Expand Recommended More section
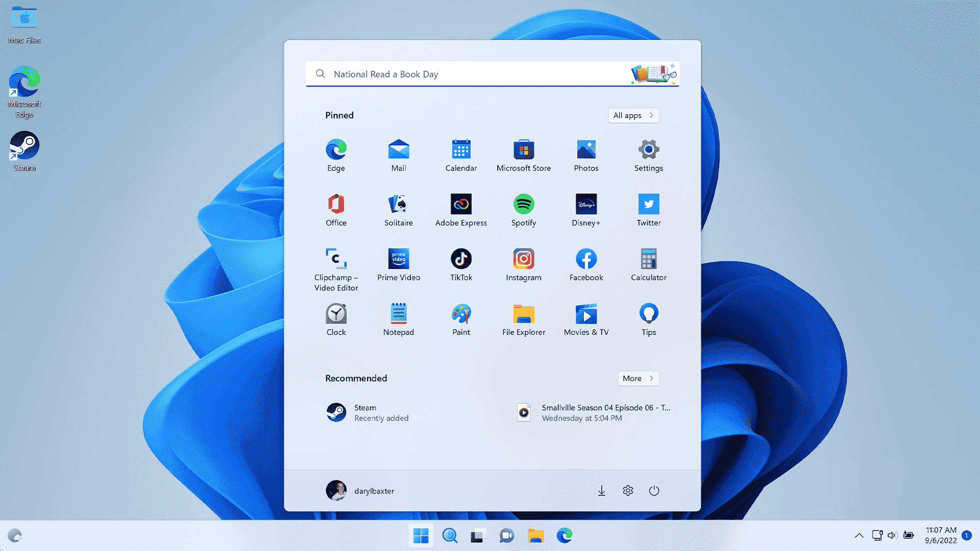 click(x=638, y=378)
